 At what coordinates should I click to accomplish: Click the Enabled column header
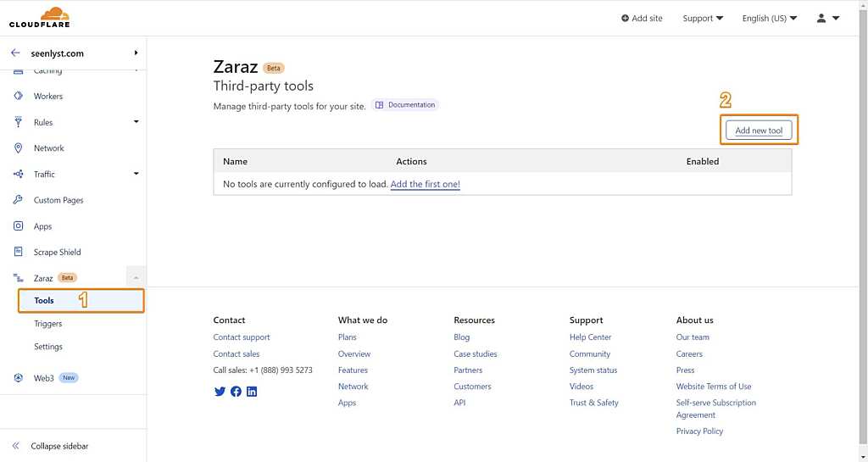(x=703, y=162)
